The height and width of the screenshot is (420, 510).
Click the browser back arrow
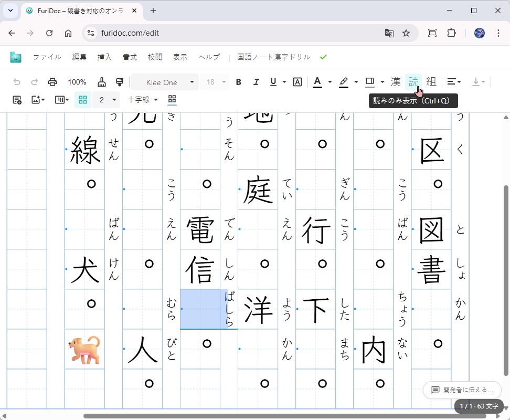[12, 33]
